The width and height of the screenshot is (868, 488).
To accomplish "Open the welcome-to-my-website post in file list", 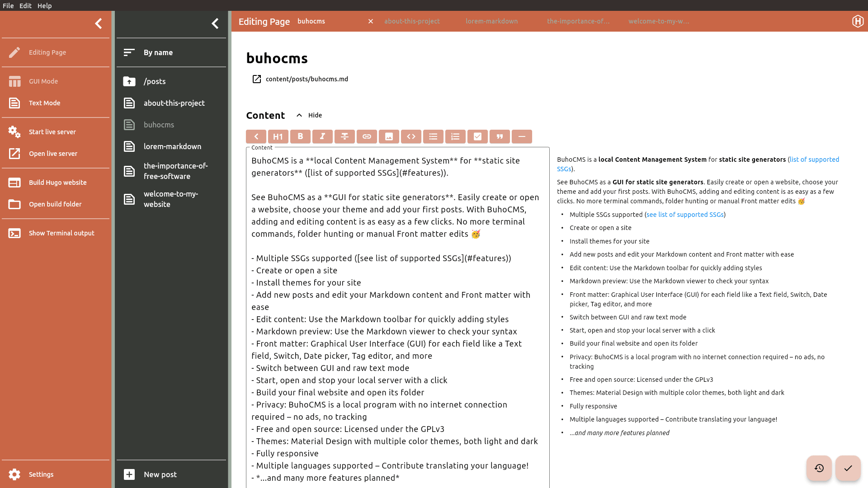I will pos(171,199).
